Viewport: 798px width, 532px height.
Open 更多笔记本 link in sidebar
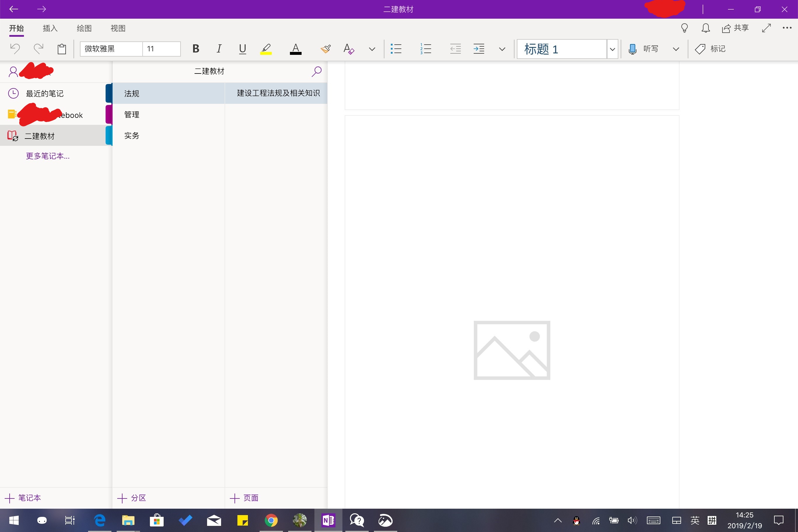click(48, 156)
